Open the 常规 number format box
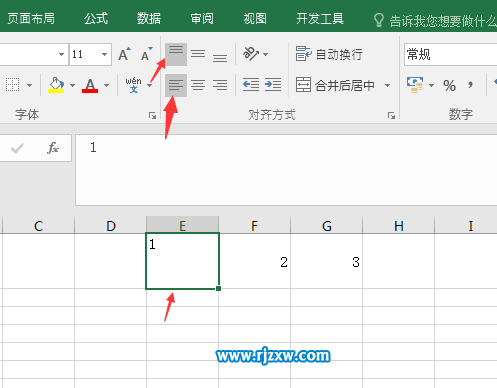 [x=451, y=54]
